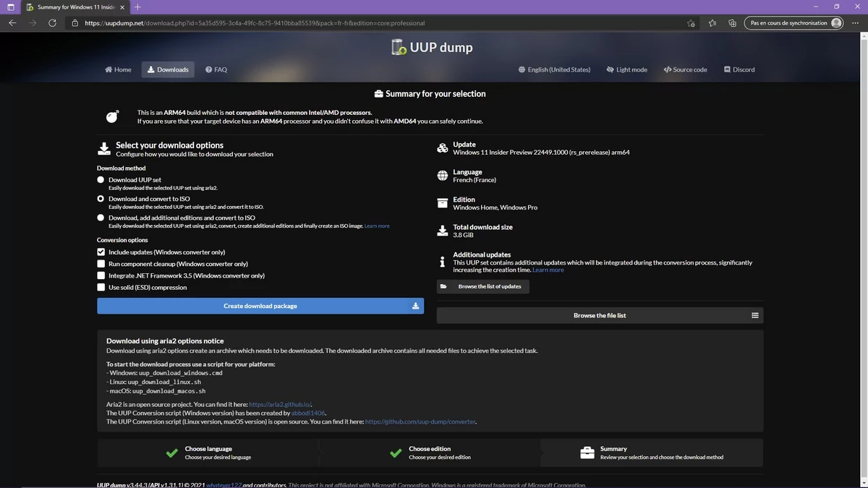Select the Downloads icon in the navbar

[x=151, y=69]
